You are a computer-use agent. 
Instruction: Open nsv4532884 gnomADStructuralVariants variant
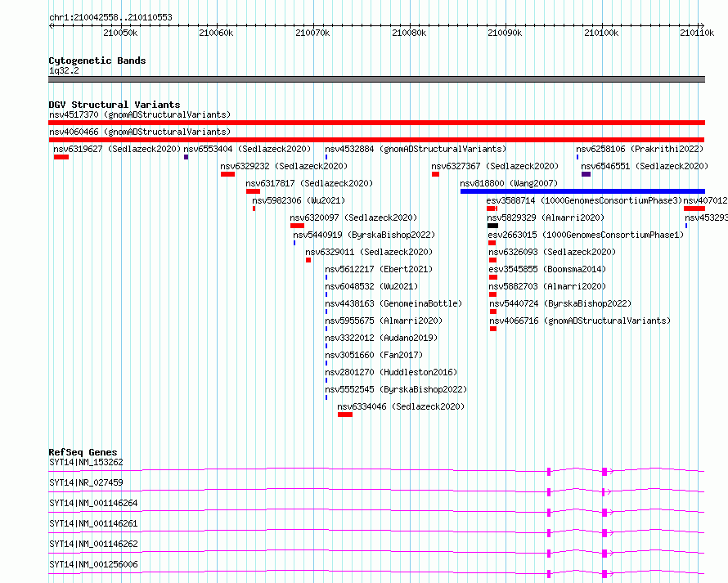(x=416, y=149)
